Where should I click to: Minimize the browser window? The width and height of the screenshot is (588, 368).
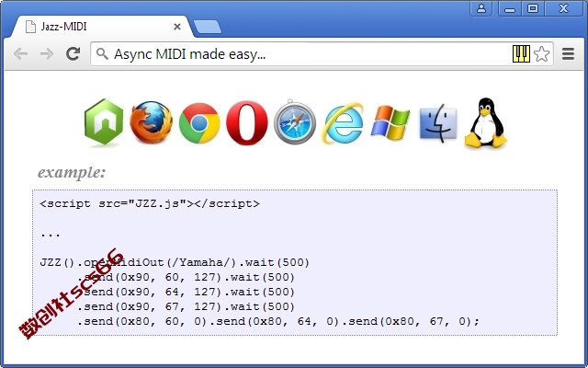coord(510,8)
